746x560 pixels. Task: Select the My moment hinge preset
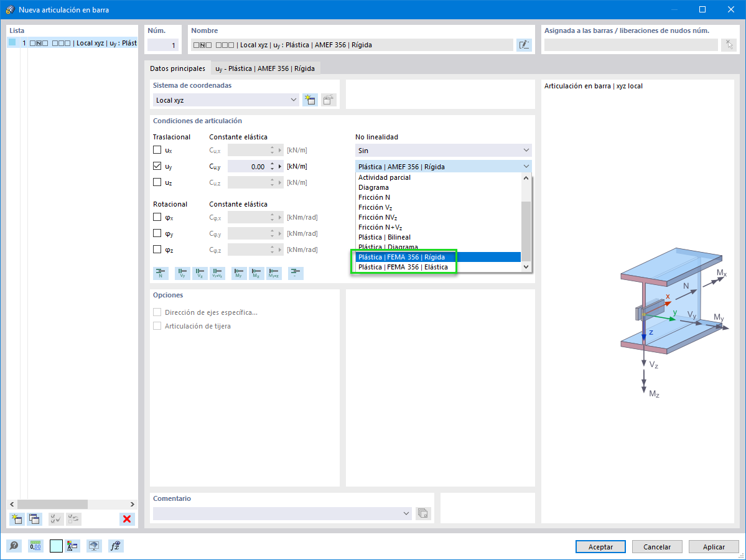(x=238, y=273)
